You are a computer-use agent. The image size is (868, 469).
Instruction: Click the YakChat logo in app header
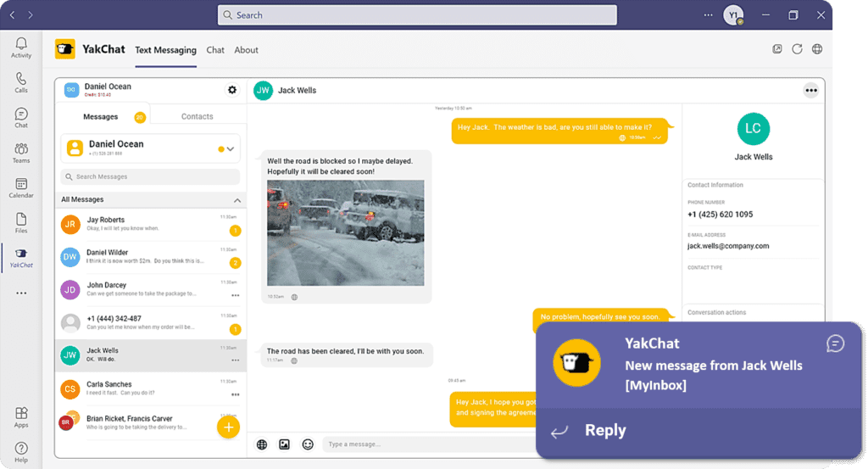point(64,49)
